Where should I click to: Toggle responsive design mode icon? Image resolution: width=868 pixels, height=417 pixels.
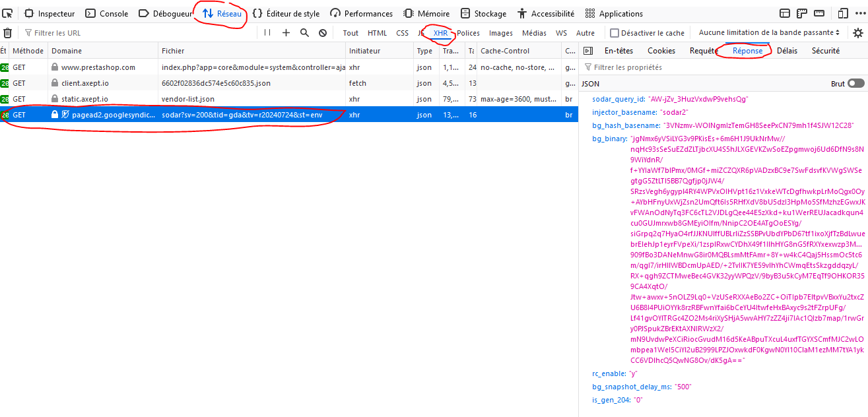click(x=842, y=13)
